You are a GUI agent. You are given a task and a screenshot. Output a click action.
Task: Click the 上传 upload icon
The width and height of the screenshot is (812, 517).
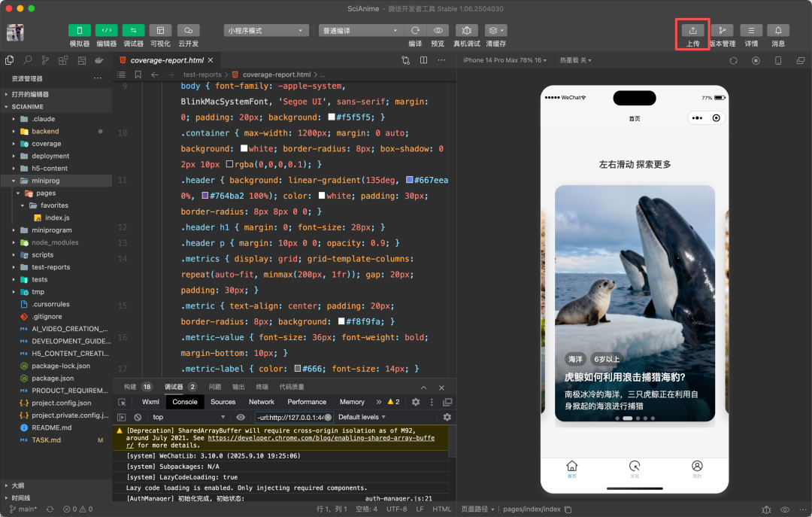pyautogui.click(x=692, y=31)
